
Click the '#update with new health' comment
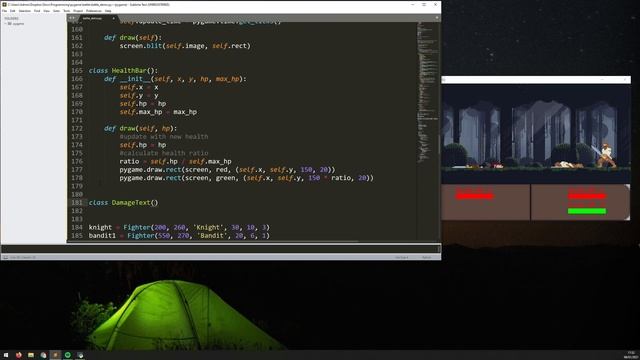click(164, 136)
